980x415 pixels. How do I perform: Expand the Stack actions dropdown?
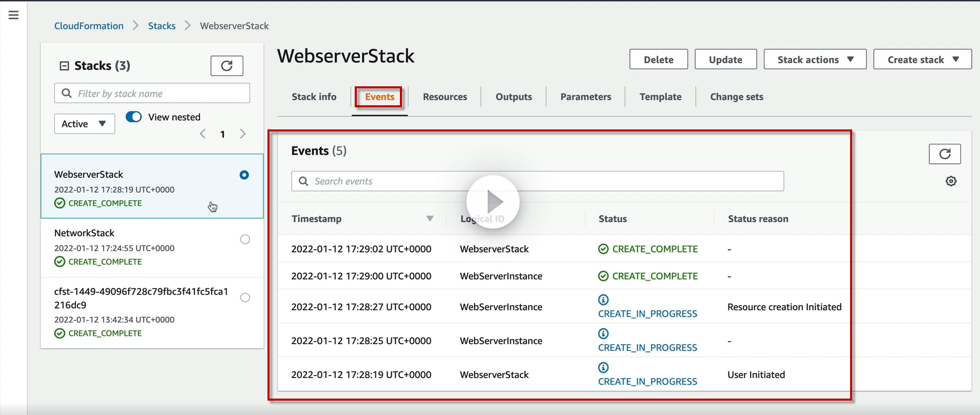pyautogui.click(x=815, y=60)
